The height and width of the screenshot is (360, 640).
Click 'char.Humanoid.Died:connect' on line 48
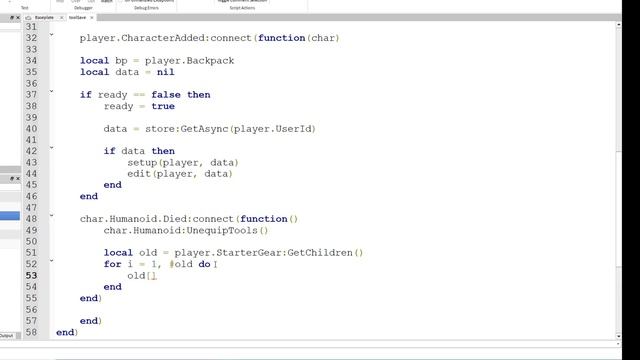click(157, 219)
